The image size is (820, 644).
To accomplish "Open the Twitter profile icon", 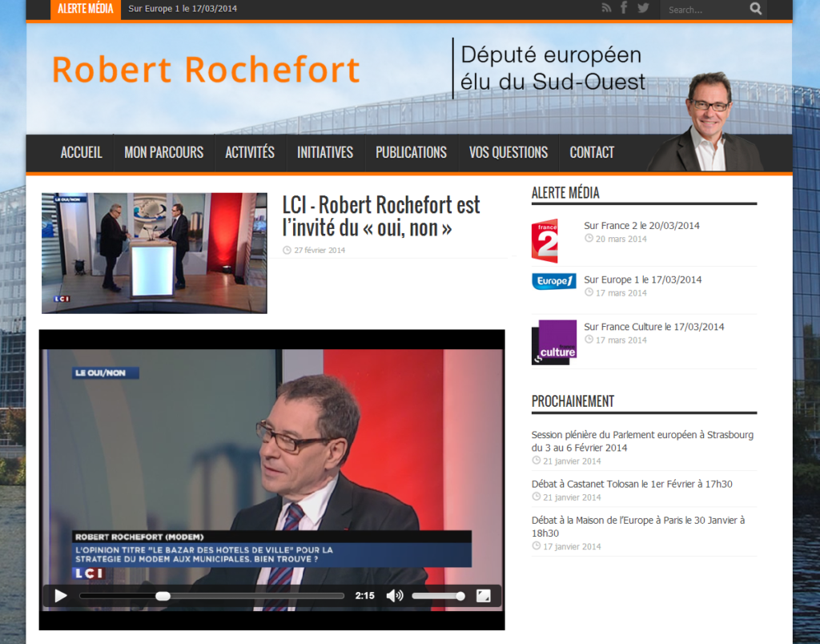I will point(643,8).
